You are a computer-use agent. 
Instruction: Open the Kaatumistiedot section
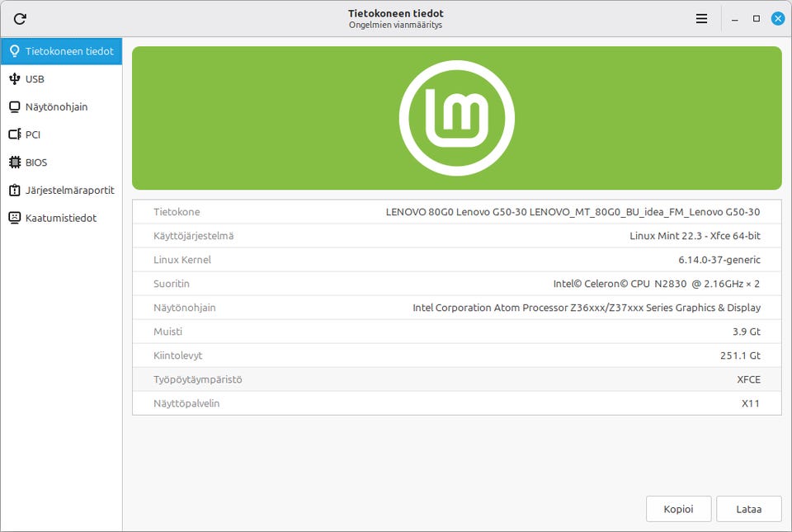[61, 218]
